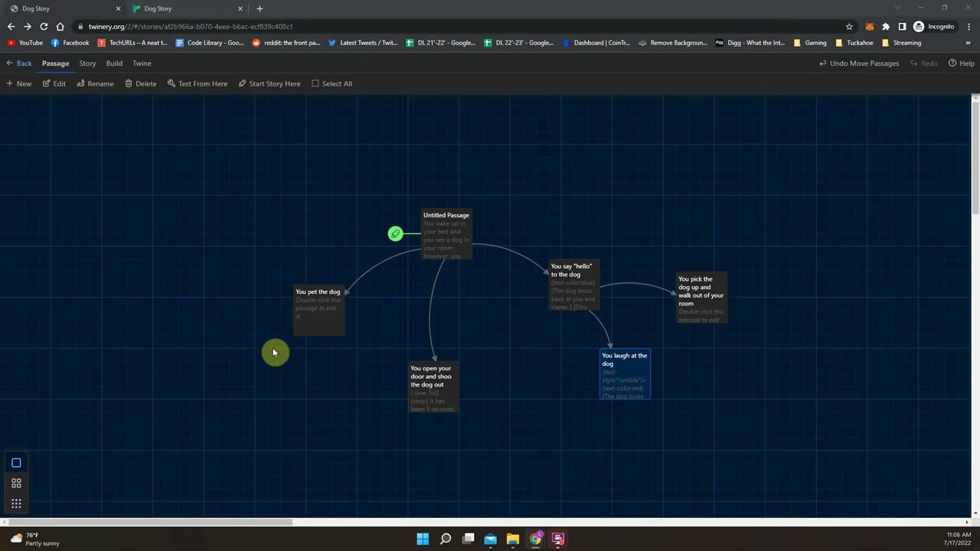
Task: Expand more bookmarks chevron
Action: tap(969, 43)
